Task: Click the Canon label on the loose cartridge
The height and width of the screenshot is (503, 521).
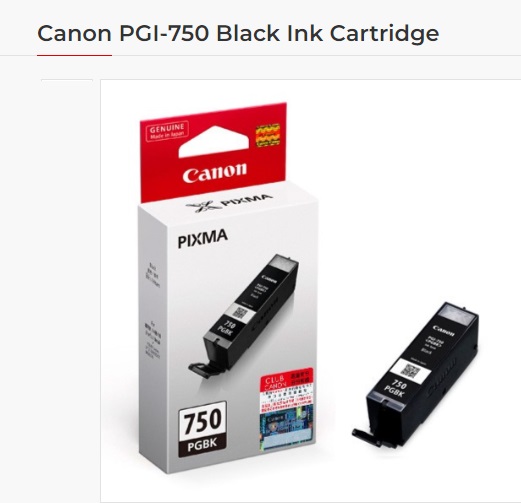Action: (444, 330)
